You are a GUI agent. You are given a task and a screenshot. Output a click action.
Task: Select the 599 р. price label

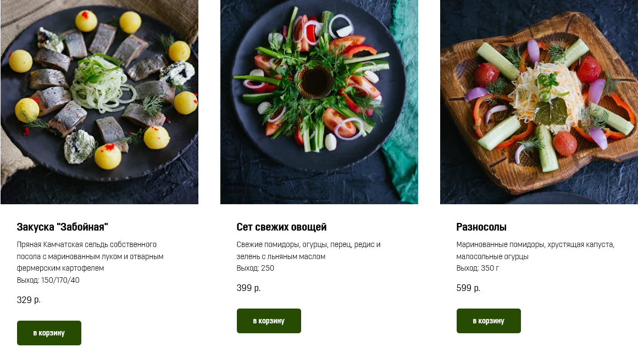tap(468, 288)
